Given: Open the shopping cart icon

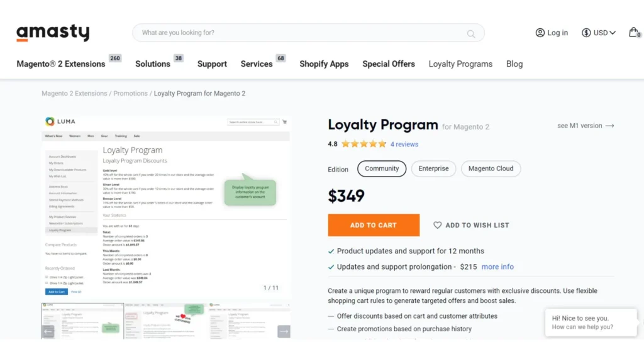Looking at the screenshot, I should coord(634,32).
